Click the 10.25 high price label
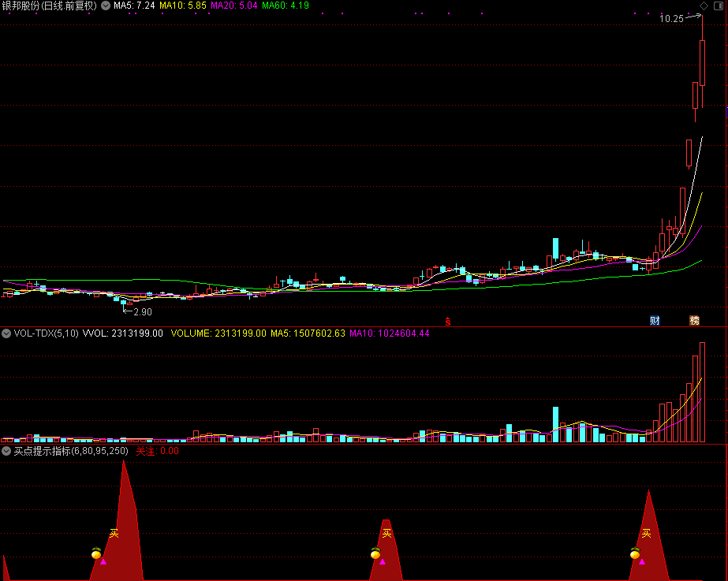728x581 pixels. click(x=671, y=19)
